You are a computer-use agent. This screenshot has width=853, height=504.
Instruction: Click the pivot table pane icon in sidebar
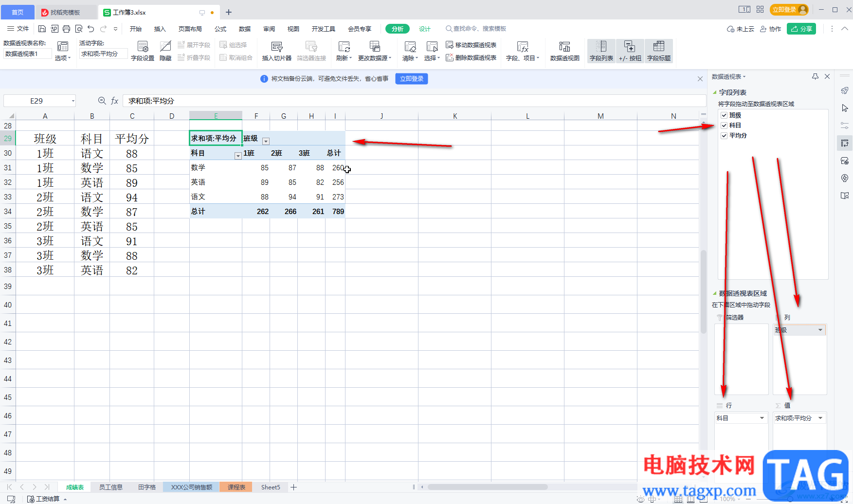(x=845, y=143)
